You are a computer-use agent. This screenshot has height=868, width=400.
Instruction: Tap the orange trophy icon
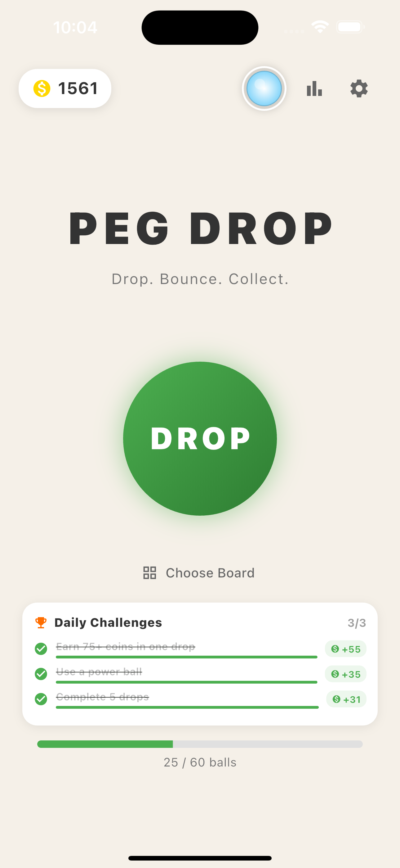tap(41, 622)
